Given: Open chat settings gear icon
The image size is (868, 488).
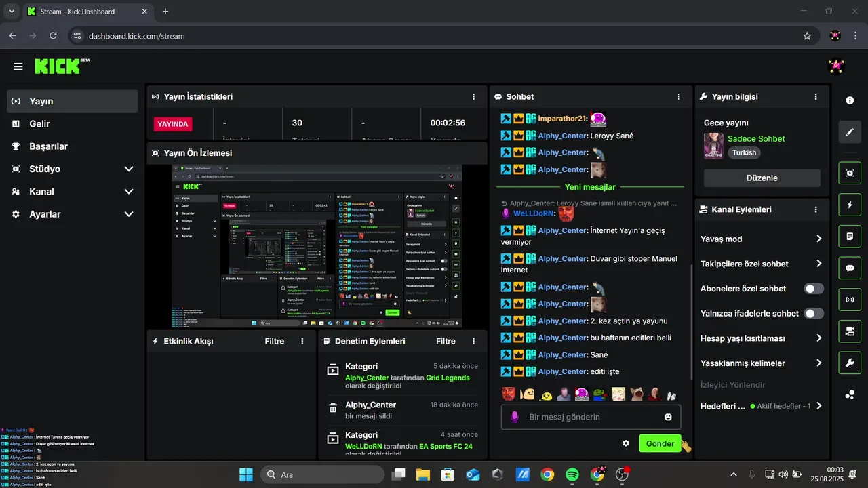Looking at the screenshot, I should tap(626, 443).
